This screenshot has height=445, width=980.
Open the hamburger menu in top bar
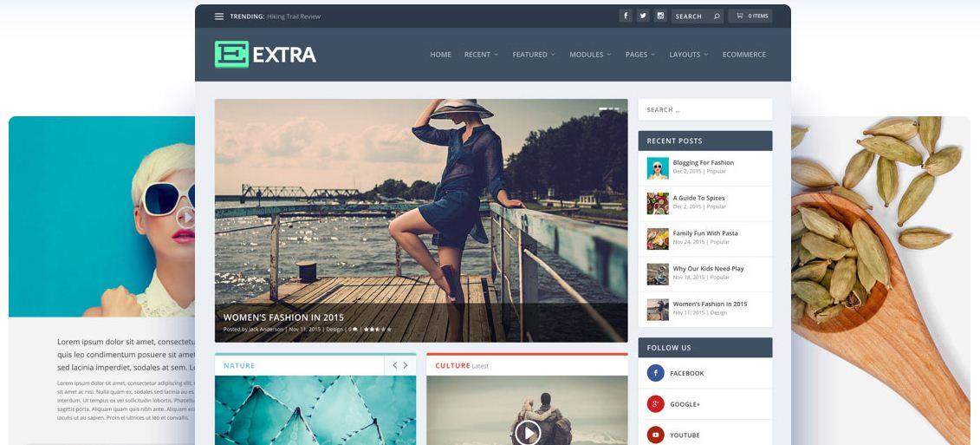(218, 16)
